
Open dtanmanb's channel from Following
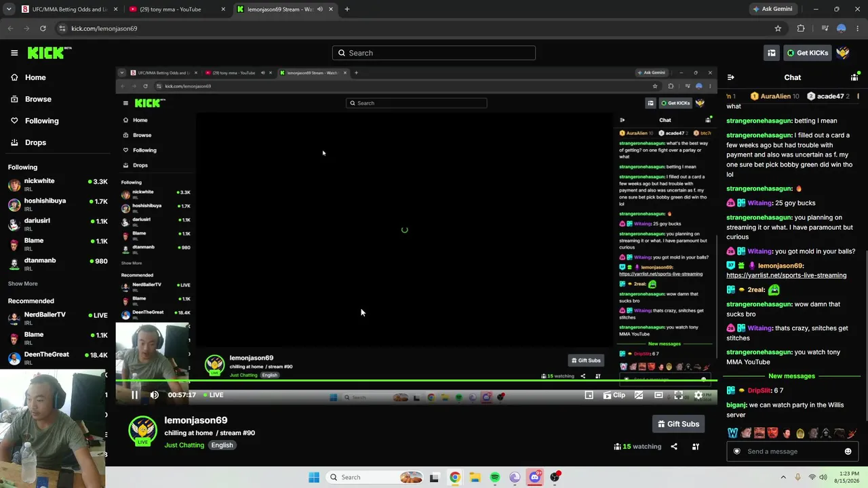click(x=58, y=264)
